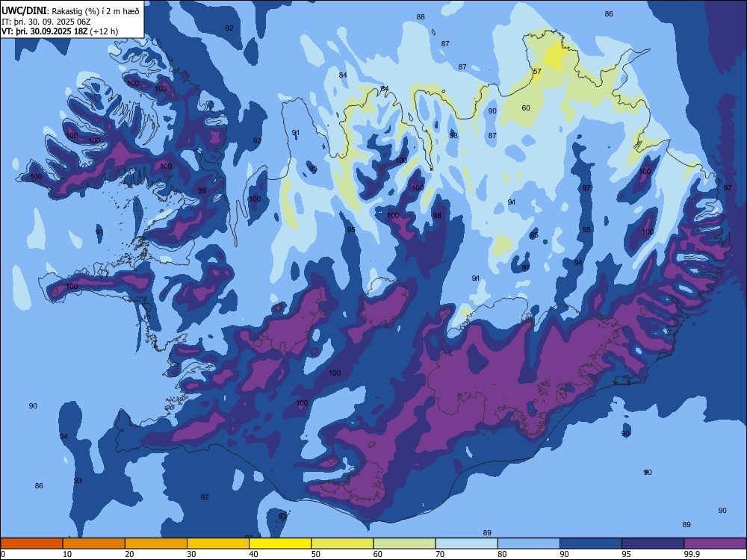The width and height of the screenshot is (747, 560).
Task: Click the 20 tick label on the scale
Action: click(129, 554)
